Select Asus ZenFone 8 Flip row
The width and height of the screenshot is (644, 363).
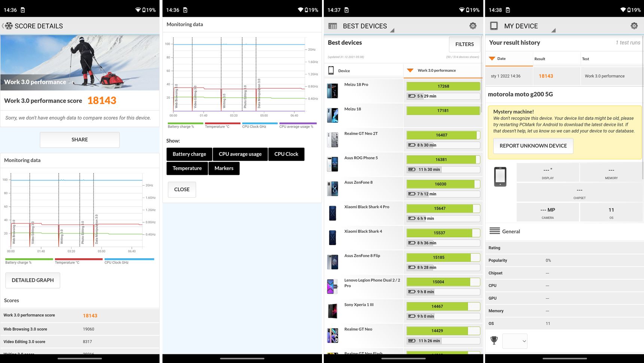point(404,262)
